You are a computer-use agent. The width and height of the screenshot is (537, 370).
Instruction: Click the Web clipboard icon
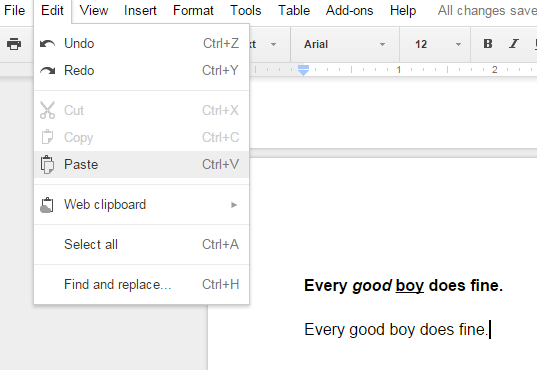(47, 205)
